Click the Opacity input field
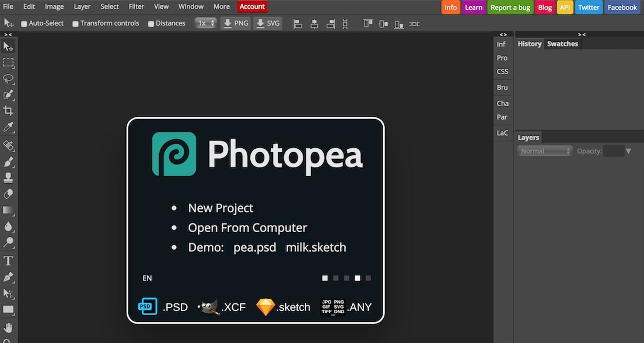644x343 pixels. (614, 151)
